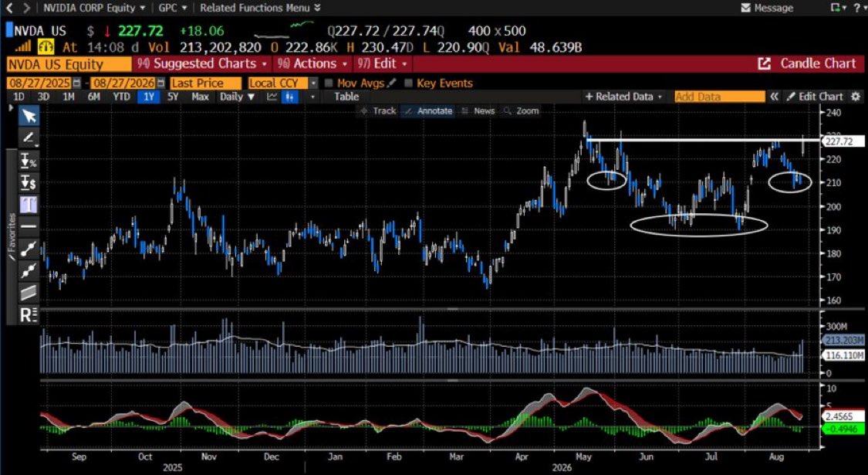This screenshot has height=475, width=868.
Task: Open start date calendar picker
Action: 76,83
